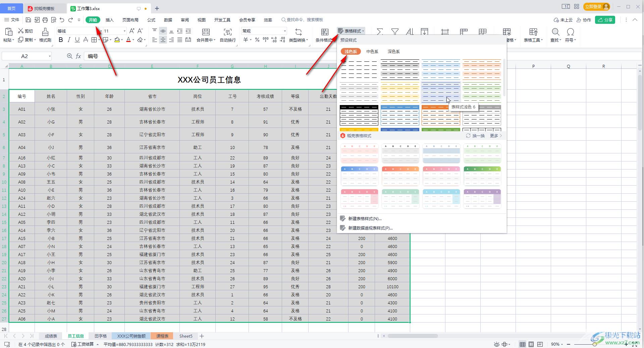Click the 查找命令 search box

[303, 20]
